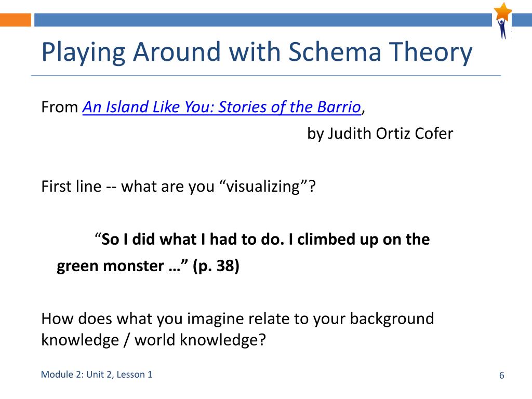Click the author line Judith Ortiz Cofer

(x=380, y=134)
